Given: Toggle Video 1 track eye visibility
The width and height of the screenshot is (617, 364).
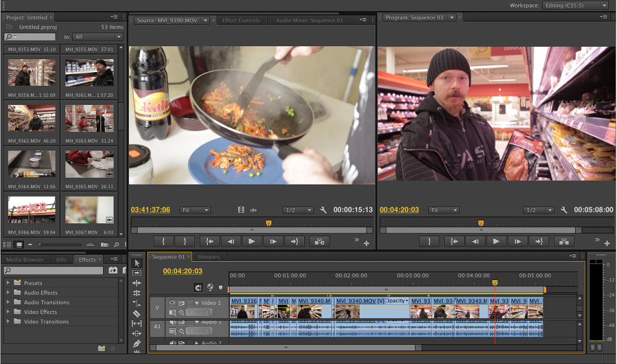Looking at the screenshot, I should [172, 303].
